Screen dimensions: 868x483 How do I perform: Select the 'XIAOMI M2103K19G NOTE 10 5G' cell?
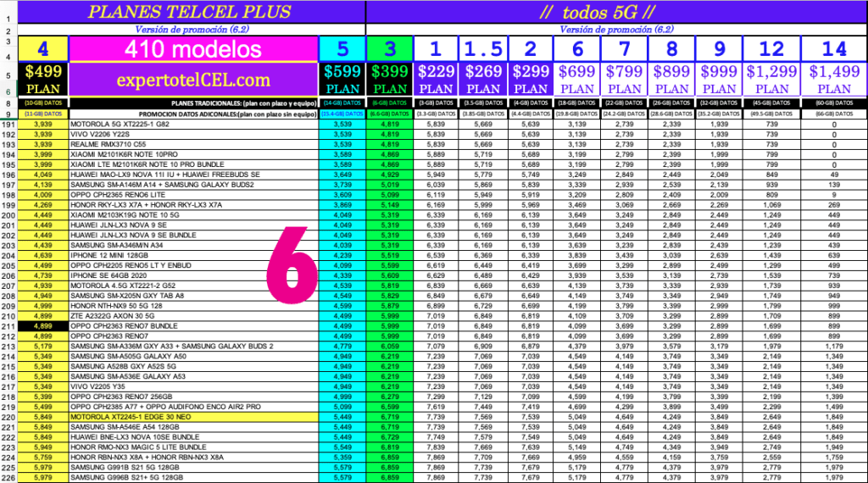[193, 215]
